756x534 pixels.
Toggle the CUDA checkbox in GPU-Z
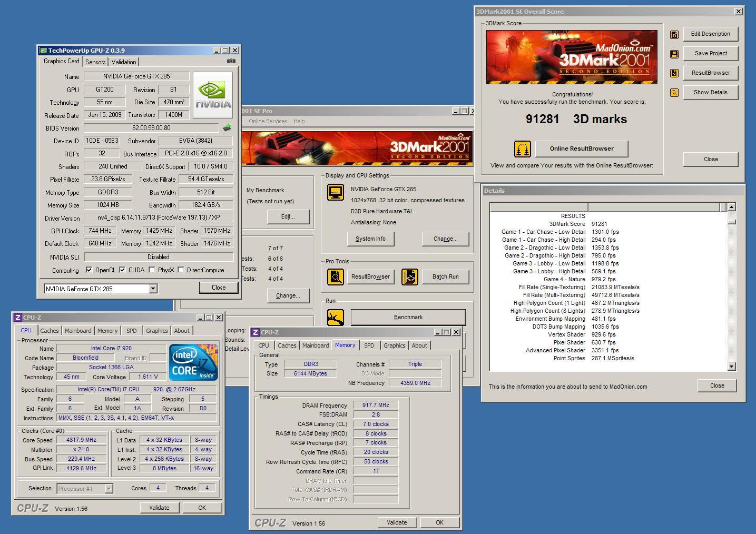coord(122,270)
